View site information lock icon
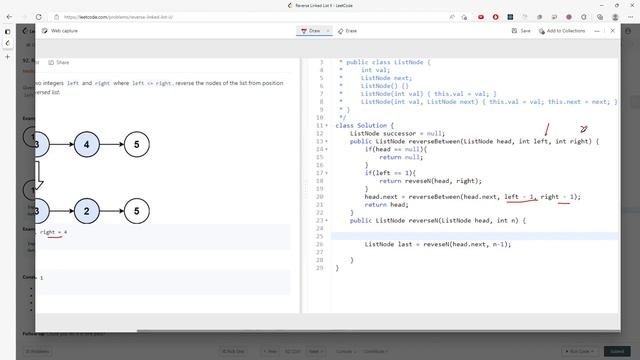The width and height of the screenshot is (640, 360). [57, 17]
